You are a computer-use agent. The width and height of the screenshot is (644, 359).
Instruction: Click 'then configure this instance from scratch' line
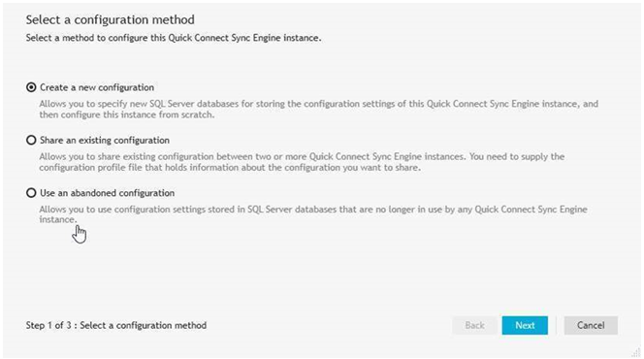127,114
